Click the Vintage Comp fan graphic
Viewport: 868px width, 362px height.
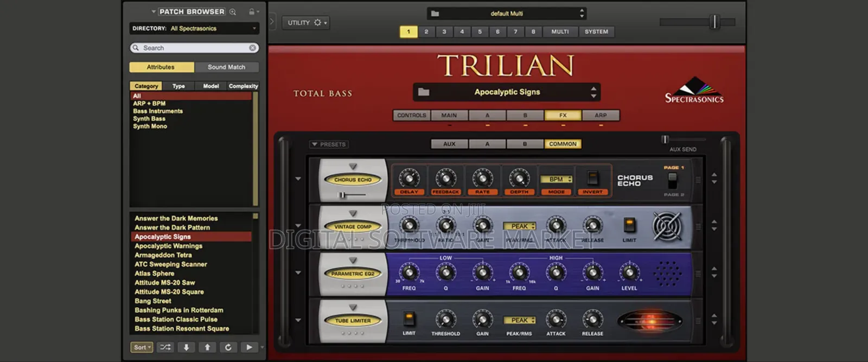coord(667,226)
